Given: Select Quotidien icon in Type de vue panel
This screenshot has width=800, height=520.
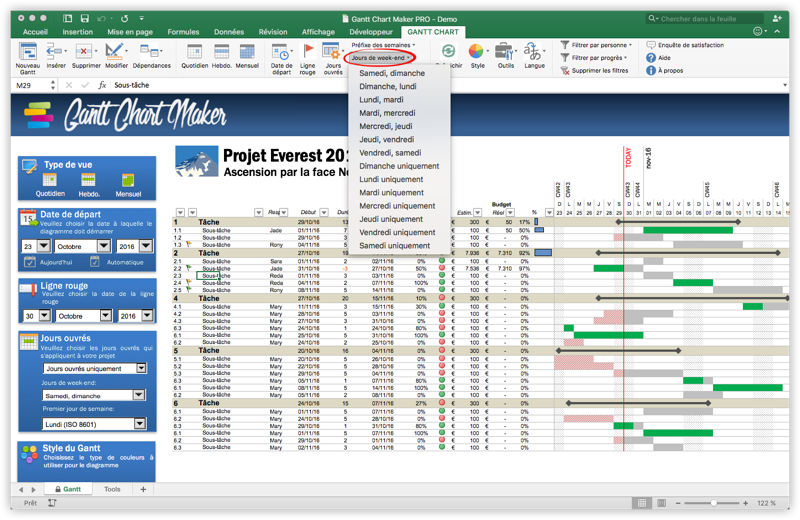Looking at the screenshot, I should point(50,180).
